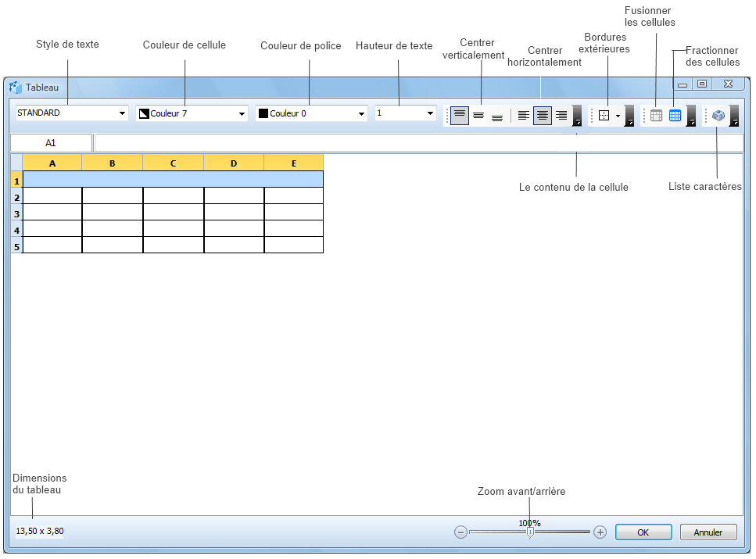Open the STANDARD text style dropdown
Image resolution: width=756 pixels, height=559 pixels.
click(x=122, y=113)
